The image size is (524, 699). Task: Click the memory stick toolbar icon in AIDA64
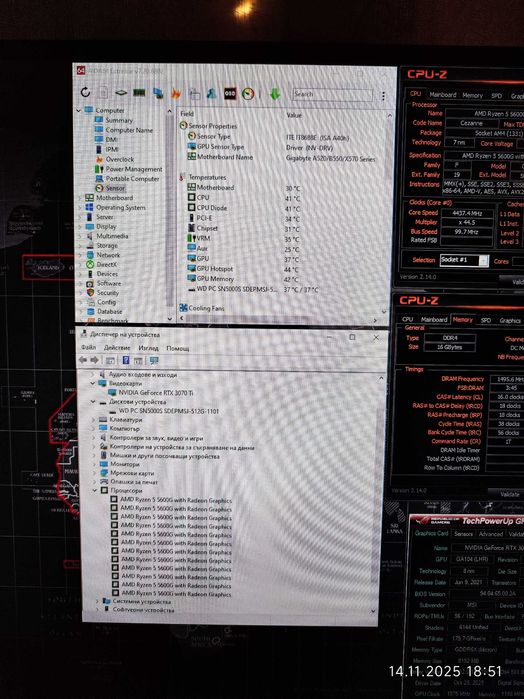point(139,93)
